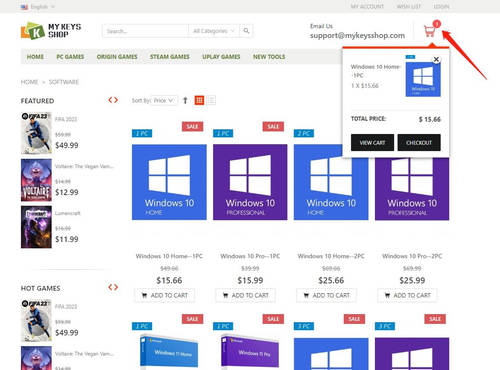
Task: Click Windows 10 Home-1PC name in cart popup
Action: [x=375, y=71]
